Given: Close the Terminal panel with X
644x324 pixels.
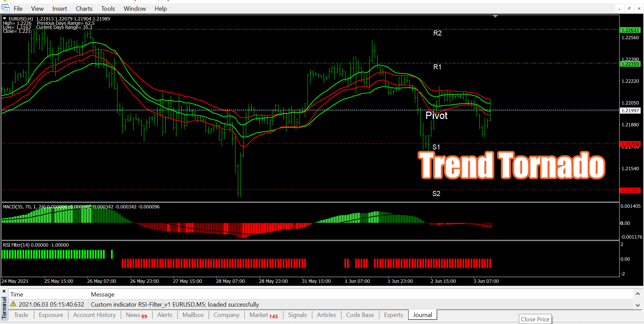Looking at the screenshot, I should pyautogui.click(x=4, y=291).
